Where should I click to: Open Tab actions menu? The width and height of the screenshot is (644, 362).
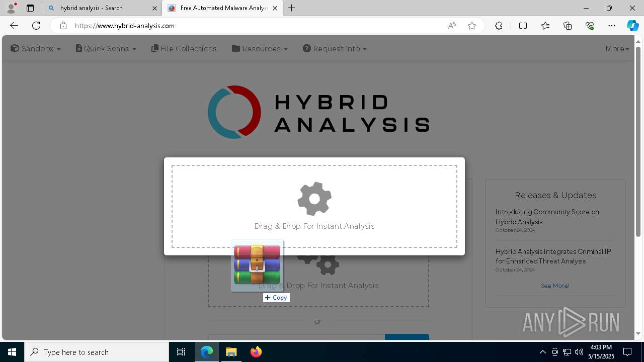pyautogui.click(x=30, y=8)
